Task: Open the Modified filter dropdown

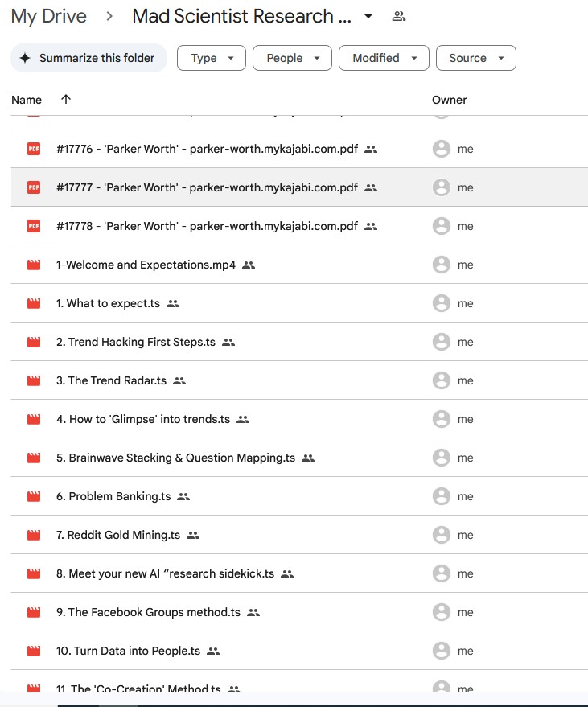Action: [x=384, y=58]
